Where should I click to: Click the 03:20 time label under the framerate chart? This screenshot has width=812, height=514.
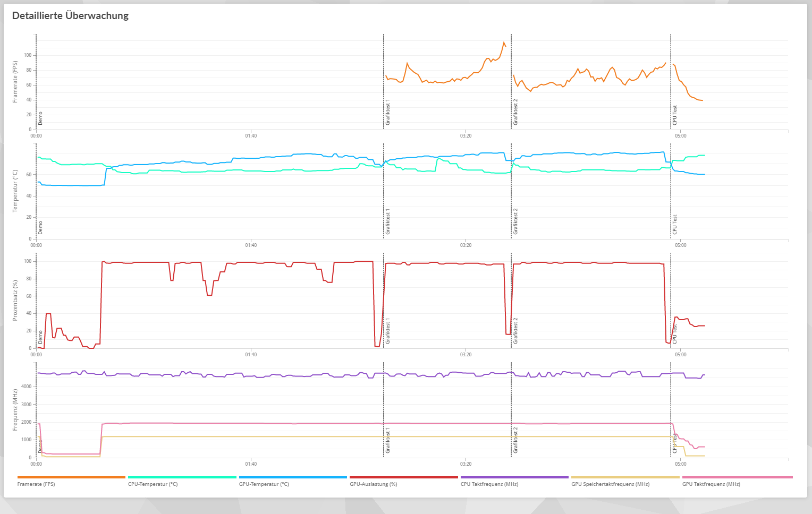click(x=466, y=136)
